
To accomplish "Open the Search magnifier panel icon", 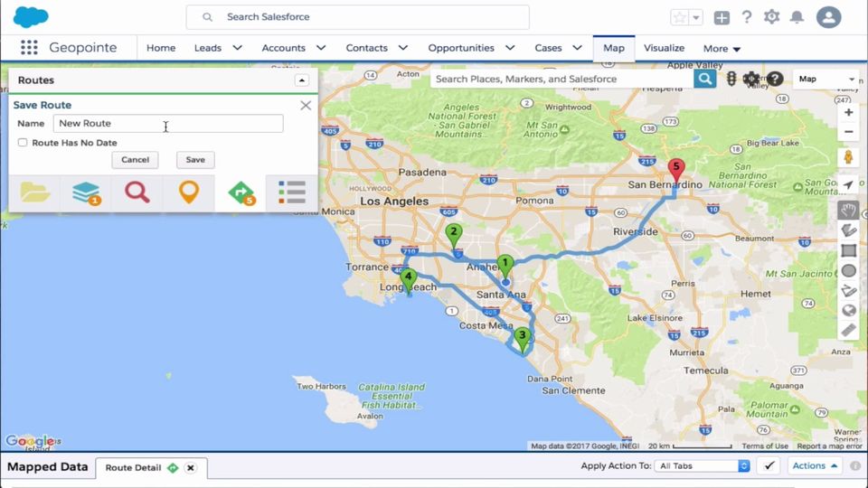I will click(137, 192).
